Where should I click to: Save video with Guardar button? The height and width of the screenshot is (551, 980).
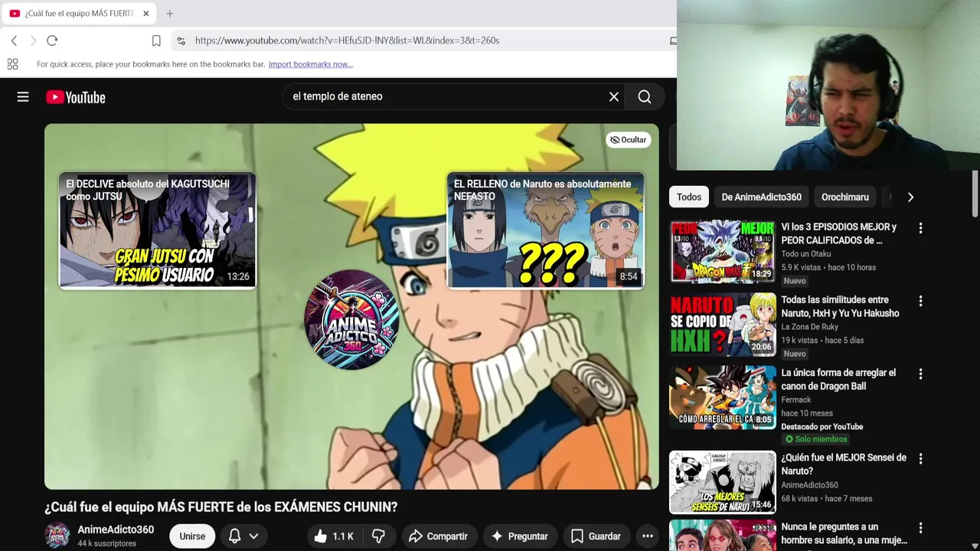(x=596, y=536)
